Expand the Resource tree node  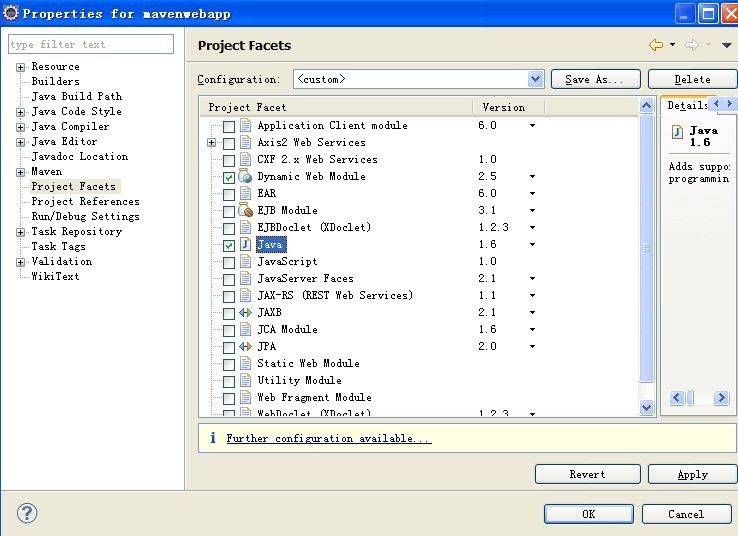[20, 67]
